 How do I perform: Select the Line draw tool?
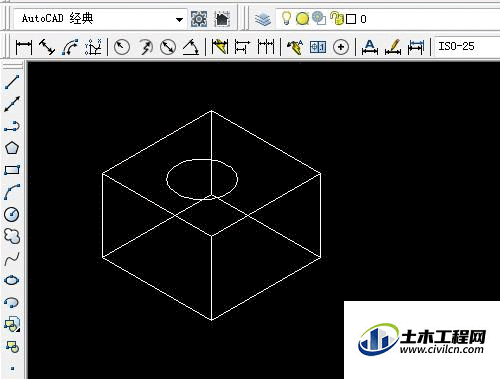[12, 82]
